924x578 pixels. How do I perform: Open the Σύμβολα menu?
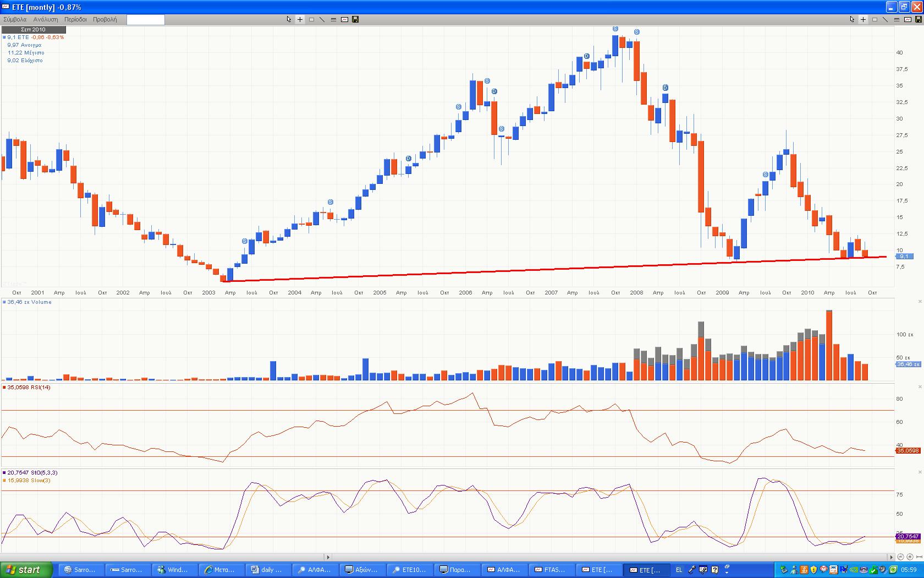(15, 19)
